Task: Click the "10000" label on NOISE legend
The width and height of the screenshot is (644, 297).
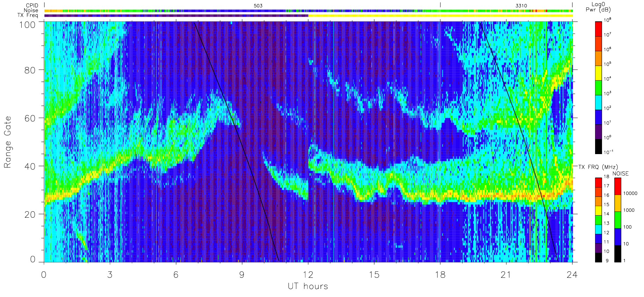Action: pyautogui.click(x=630, y=193)
